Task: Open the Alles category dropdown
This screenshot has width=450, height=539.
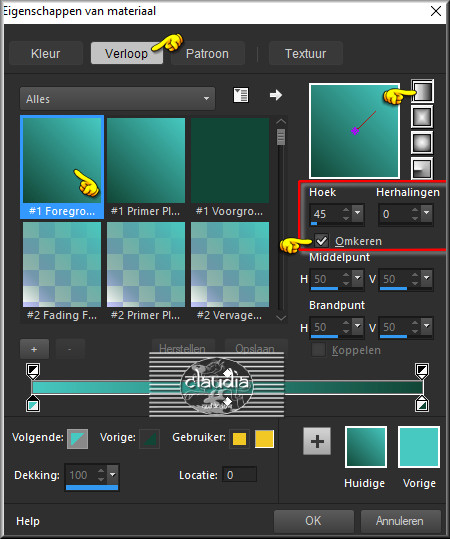Action: click(118, 99)
